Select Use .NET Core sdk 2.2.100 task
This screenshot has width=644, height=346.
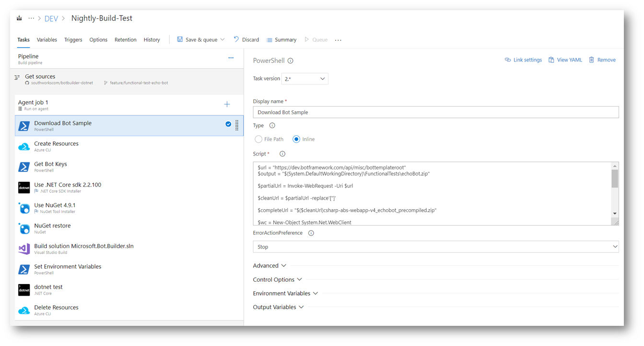tap(129, 187)
